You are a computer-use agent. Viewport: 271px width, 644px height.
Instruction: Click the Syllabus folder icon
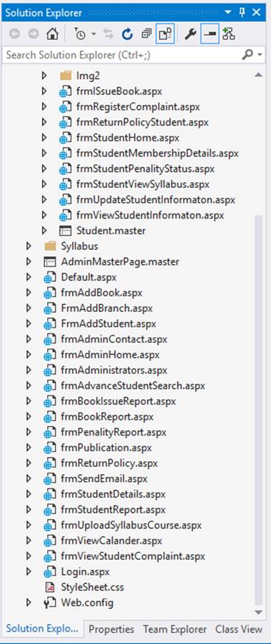[50, 246]
